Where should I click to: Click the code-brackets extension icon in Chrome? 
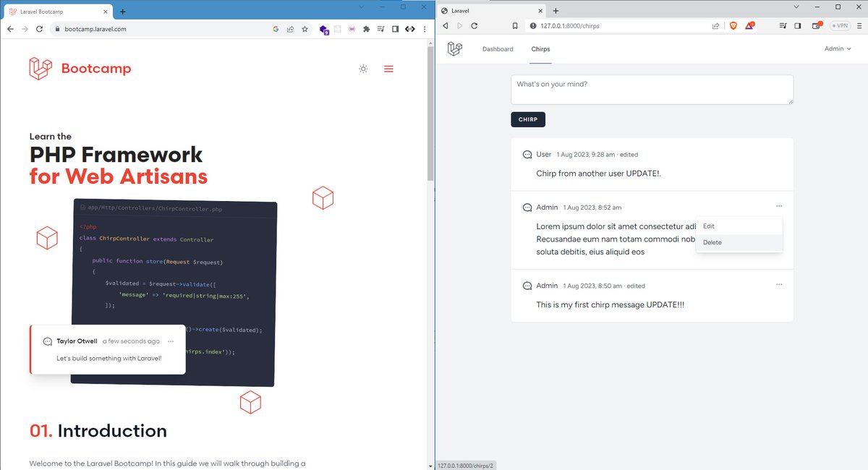[409, 29]
